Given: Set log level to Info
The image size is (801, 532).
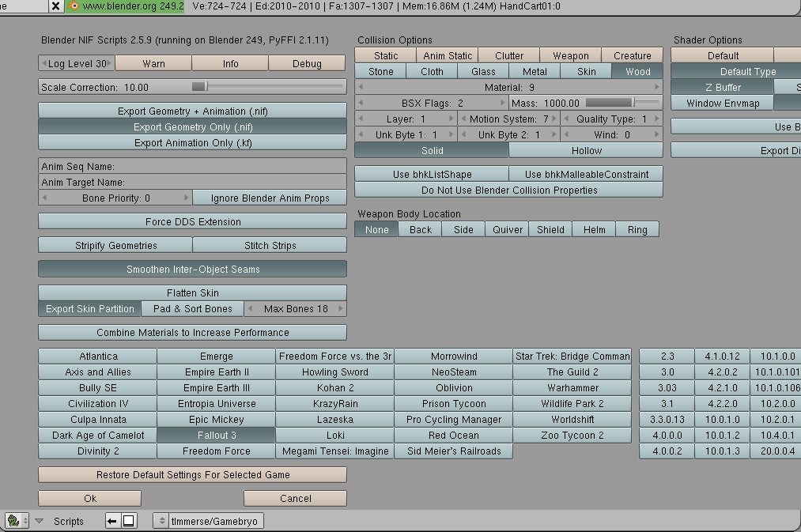Looking at the screenshot, I should click(230, 63).
